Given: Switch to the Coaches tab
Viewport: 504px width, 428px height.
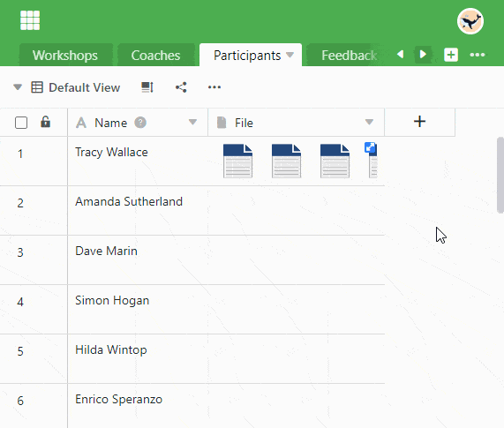Looking at the screenshot, I should pos(156,56).
